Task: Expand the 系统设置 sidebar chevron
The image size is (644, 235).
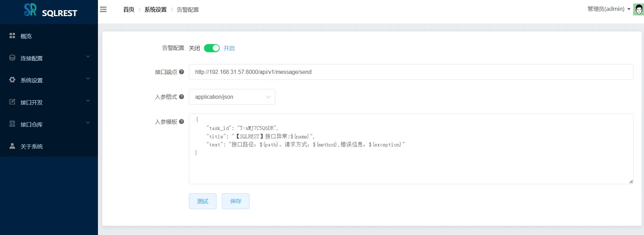Action: pos(88,78)
